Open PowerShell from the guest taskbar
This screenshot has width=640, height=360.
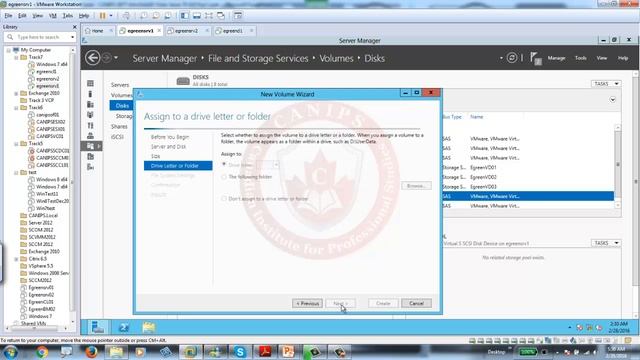click(x=124, y=327)
